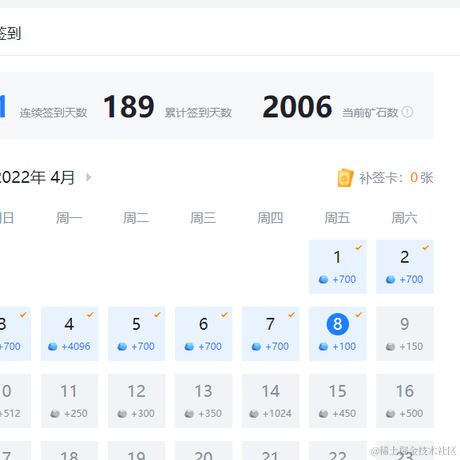
Task: Go to next month using arrow after 4月
Action: [89, 177]
